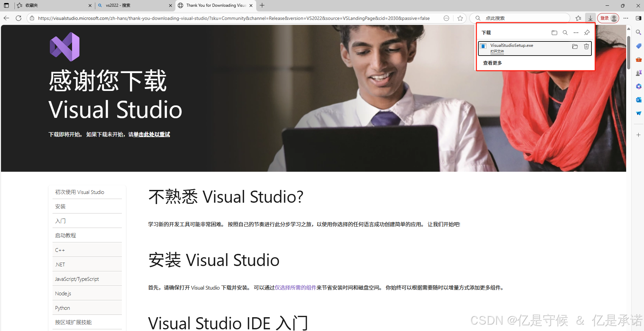The height and width of the screenshot is (331, 644).
Task: Open sidebar shopping tag icon
Action: point(639,46)
